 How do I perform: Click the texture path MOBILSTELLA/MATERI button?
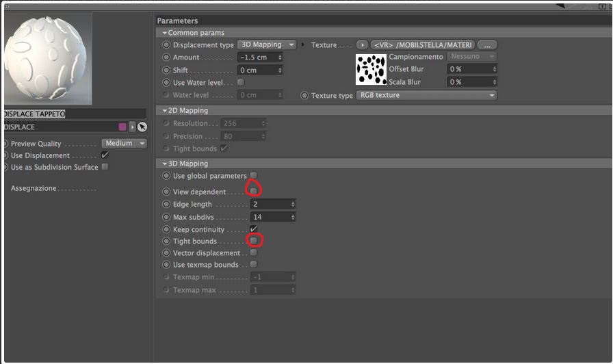tap(423, 45)
